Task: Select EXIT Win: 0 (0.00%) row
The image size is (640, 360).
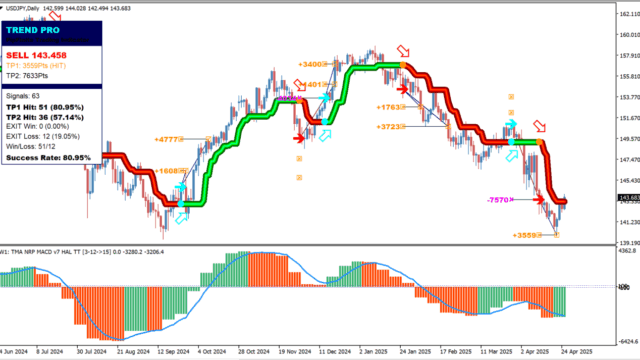Action: tap(38, 127)
